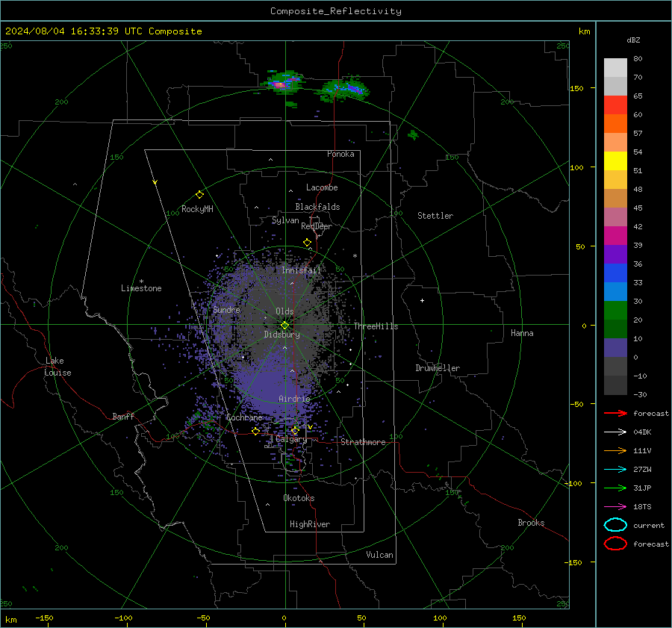Click the Composite_Reflectivity title

click(336, 11)
